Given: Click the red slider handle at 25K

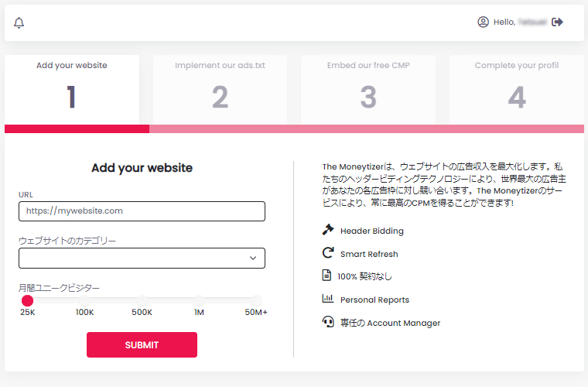Looking at the screenshot, I should click(27, 300).
